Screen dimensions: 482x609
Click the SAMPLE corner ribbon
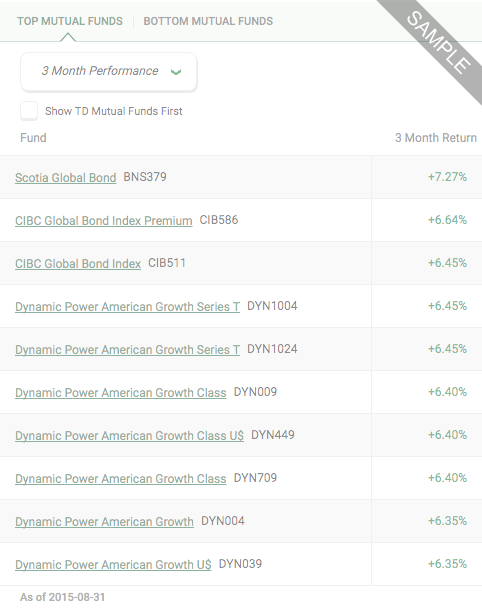[x=438, y=41]
